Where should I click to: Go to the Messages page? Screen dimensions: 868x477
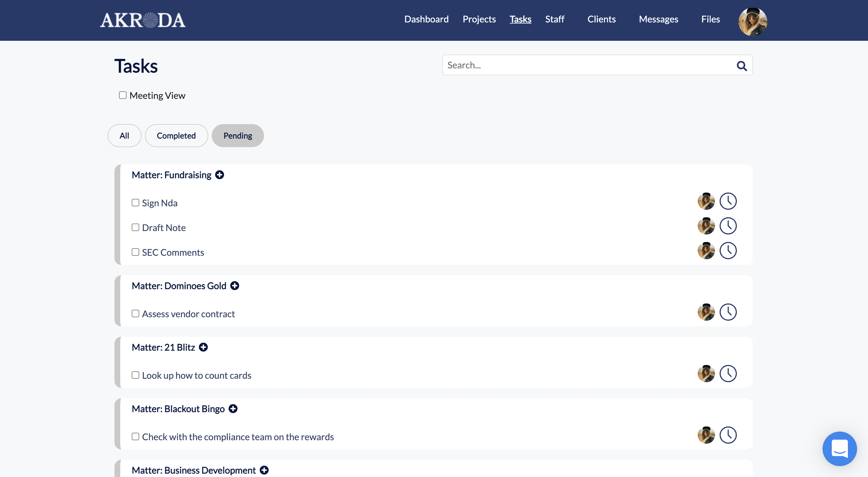coord(658,19)
